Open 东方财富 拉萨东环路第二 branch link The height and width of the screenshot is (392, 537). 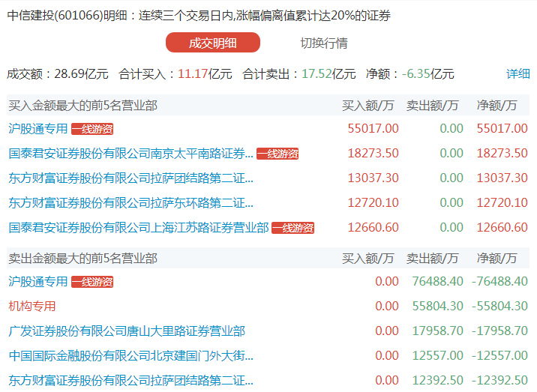coord(130,202)
